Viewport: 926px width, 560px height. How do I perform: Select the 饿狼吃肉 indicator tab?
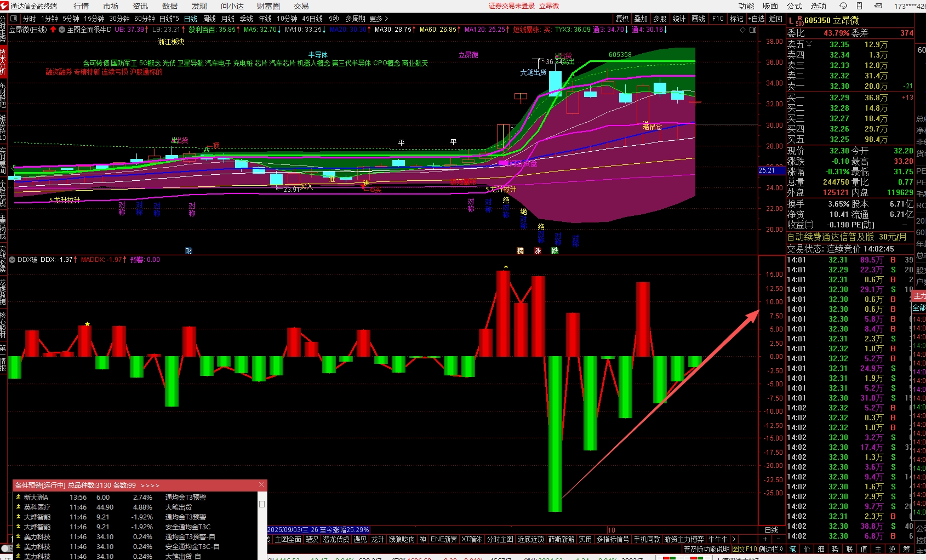(x=402, y=539)
